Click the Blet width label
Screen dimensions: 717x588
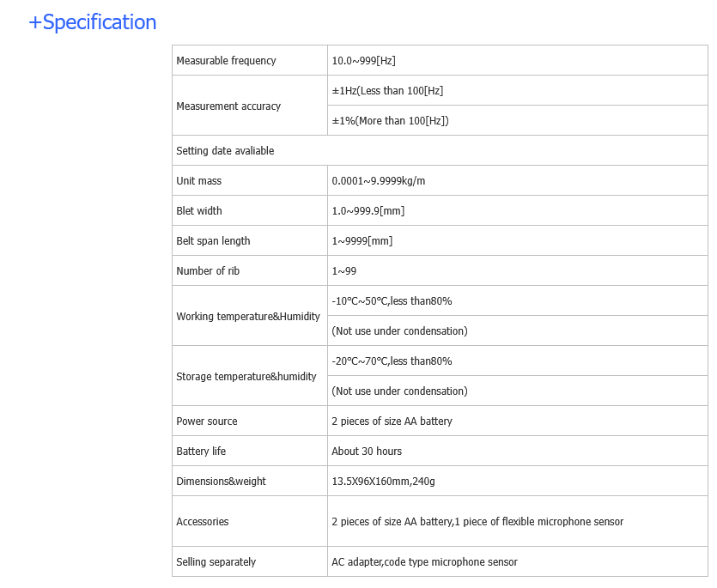point(199,211)
